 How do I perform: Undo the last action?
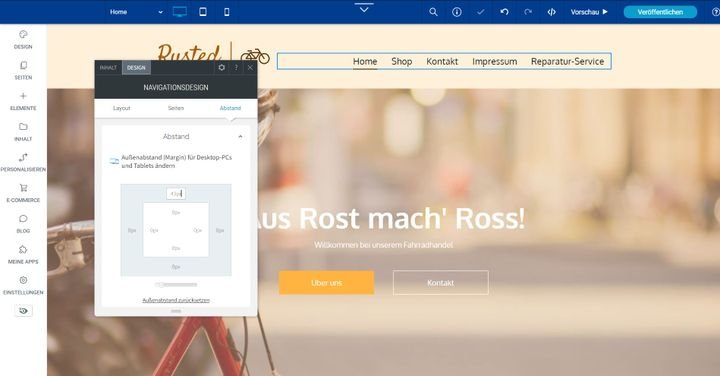(x=504, y=12)
